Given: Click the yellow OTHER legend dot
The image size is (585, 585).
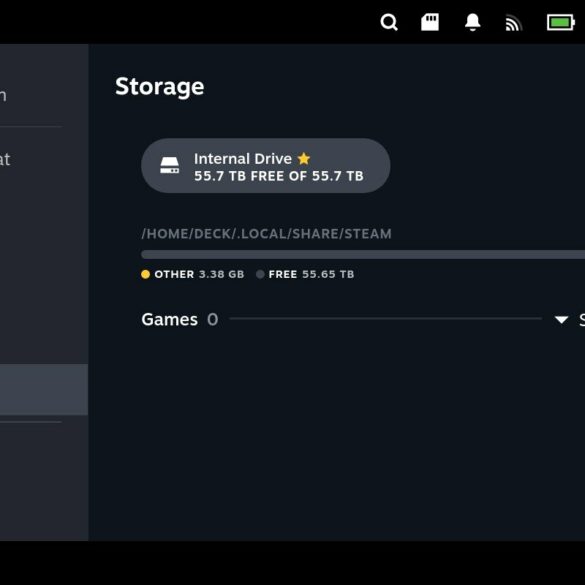Looking at the screenshot, I should 146,274.
